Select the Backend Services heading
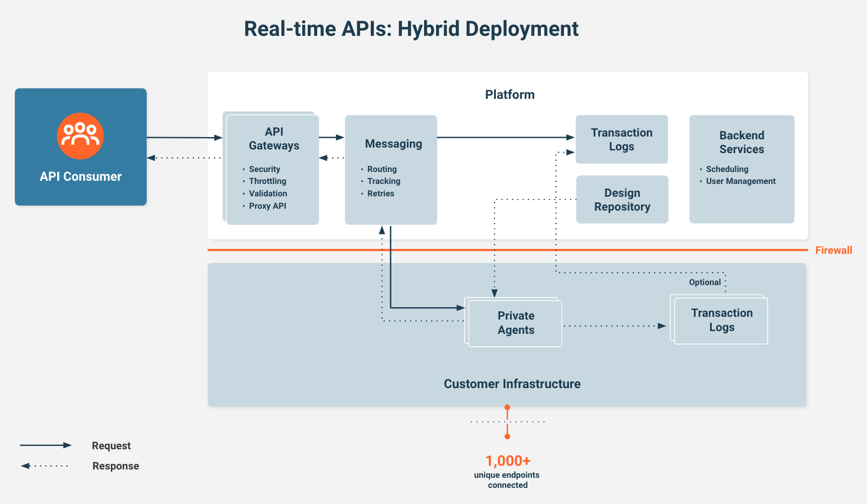 [741, 142]
